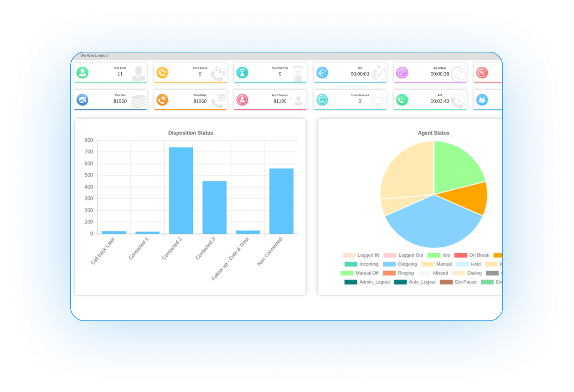574x392 pixels.
Task: Toggle the Ringing legend entry
Action: click(x=398, y=273)
